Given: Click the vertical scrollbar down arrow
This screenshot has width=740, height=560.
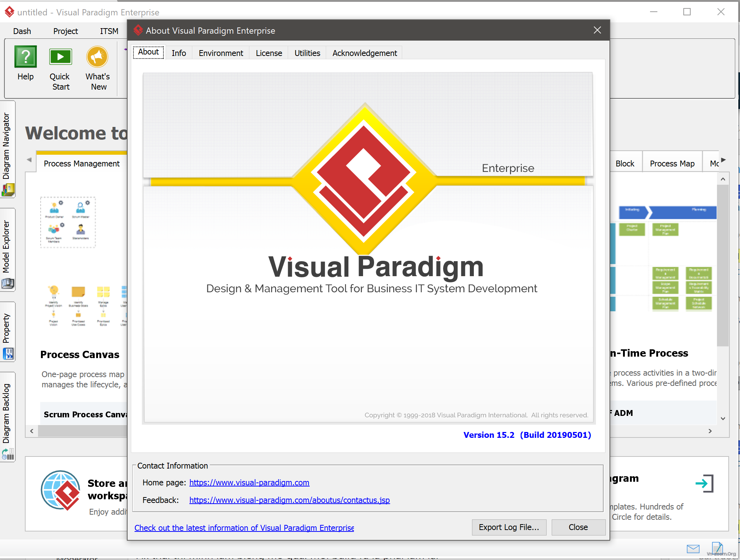Looking at the screenshot, I should (723, 418).
